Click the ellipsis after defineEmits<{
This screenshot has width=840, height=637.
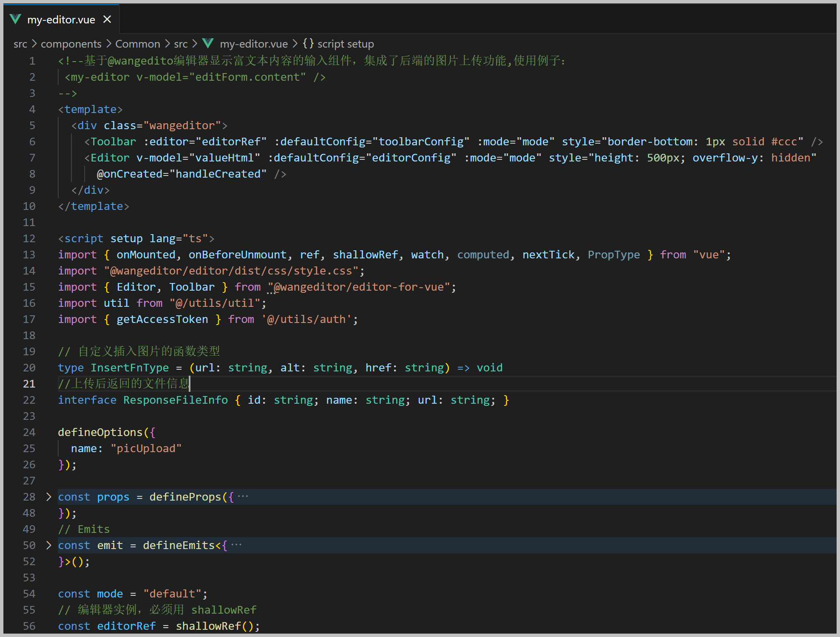click(x=236, y=545)
